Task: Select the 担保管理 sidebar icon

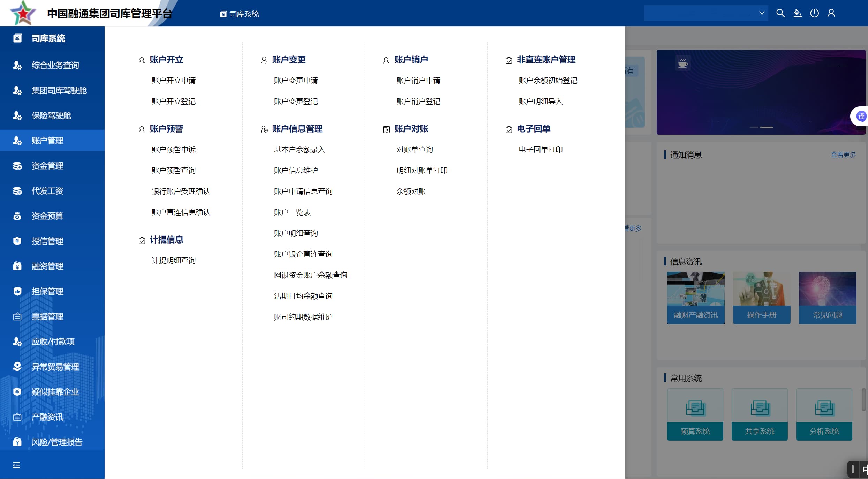Action: 17,291
